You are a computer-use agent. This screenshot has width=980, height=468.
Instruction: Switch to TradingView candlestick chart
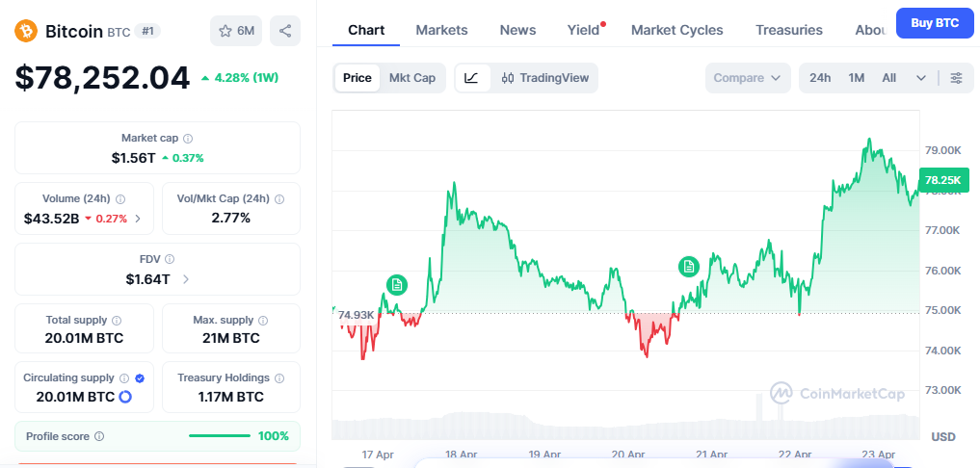[545, 78]
